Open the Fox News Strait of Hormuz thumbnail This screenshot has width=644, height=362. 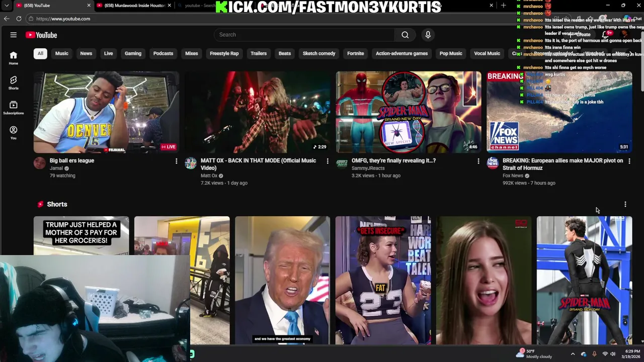[x=559, y=112]
